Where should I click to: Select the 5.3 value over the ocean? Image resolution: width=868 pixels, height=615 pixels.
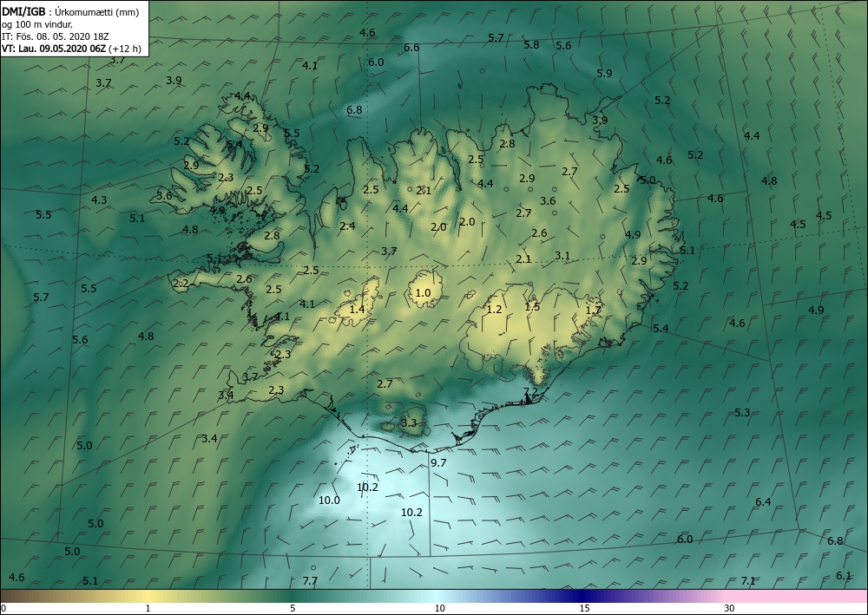pos(742,413)
